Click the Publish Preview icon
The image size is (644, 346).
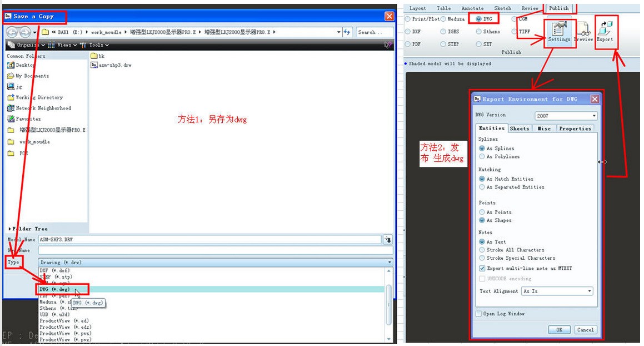click(x=583, y=32)
